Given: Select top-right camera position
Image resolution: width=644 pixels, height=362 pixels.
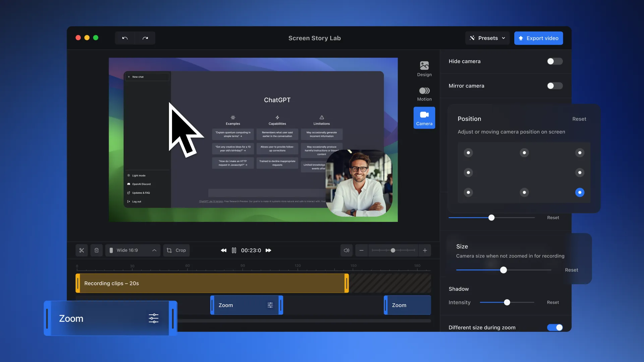Looking at the screenshot, I should pos(580,153).
